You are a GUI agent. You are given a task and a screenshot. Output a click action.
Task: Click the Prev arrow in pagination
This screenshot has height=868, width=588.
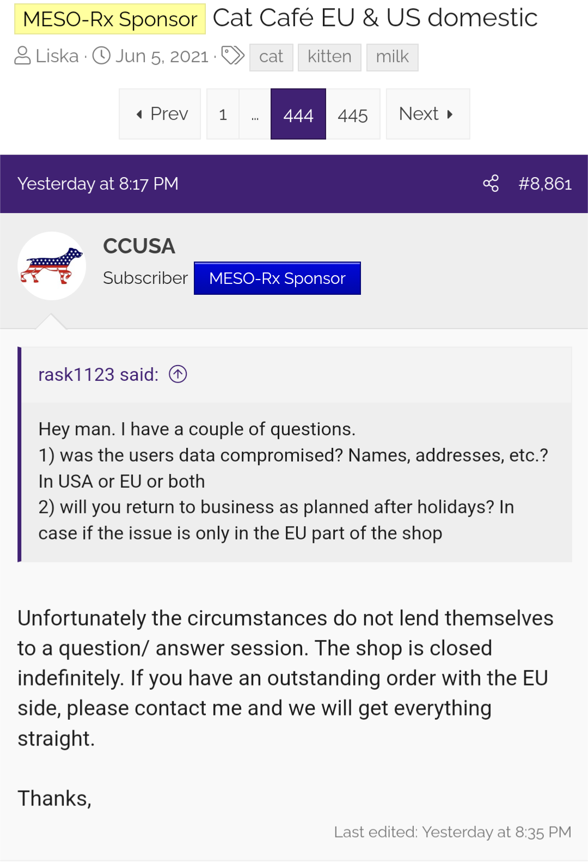(x=160, y=114)
